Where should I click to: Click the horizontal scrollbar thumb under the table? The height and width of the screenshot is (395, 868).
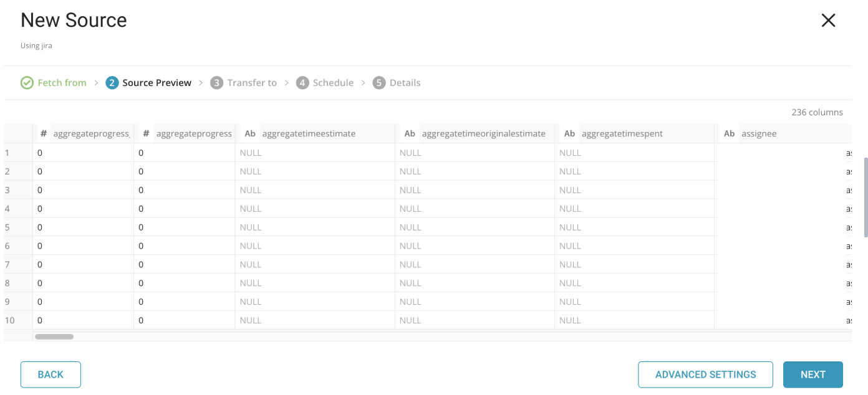point(54,336)
